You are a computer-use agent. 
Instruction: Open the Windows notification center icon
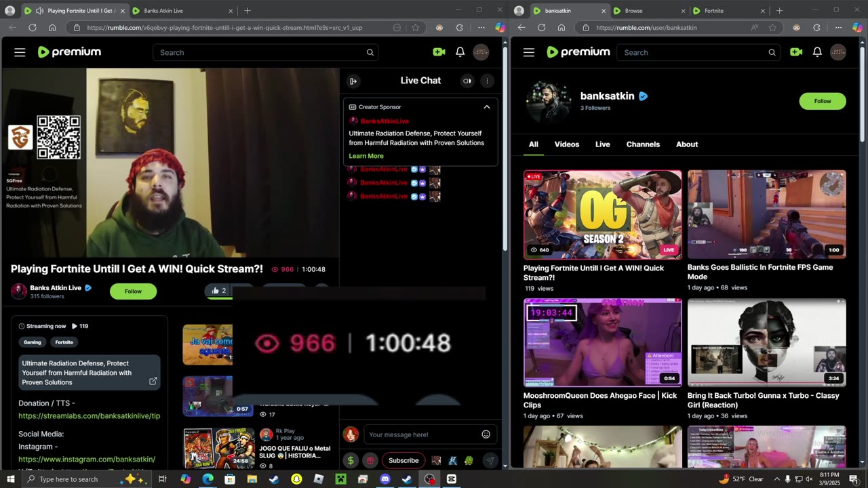click(853, 479)
